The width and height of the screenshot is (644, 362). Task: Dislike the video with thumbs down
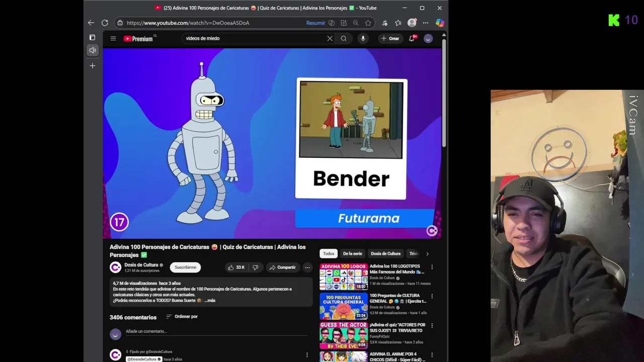256,267
